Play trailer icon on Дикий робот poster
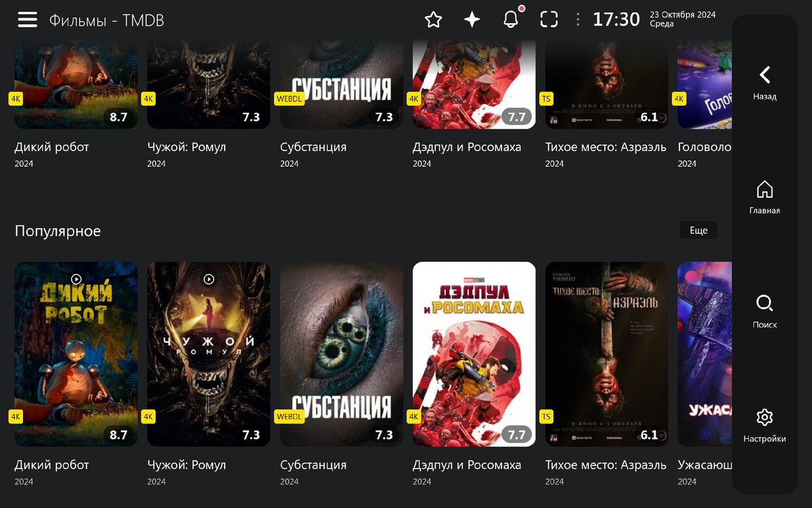Viewport: 812px width, 508px height. point(76,278)
